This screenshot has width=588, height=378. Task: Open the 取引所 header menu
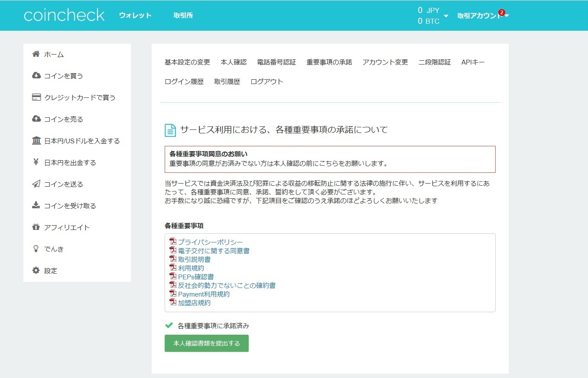click(183, 15)
